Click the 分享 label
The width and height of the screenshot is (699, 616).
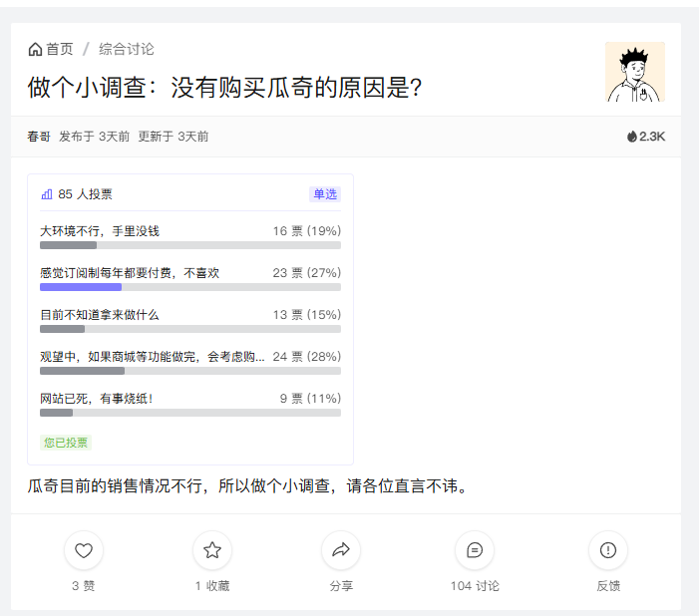(x=341, y=586)
